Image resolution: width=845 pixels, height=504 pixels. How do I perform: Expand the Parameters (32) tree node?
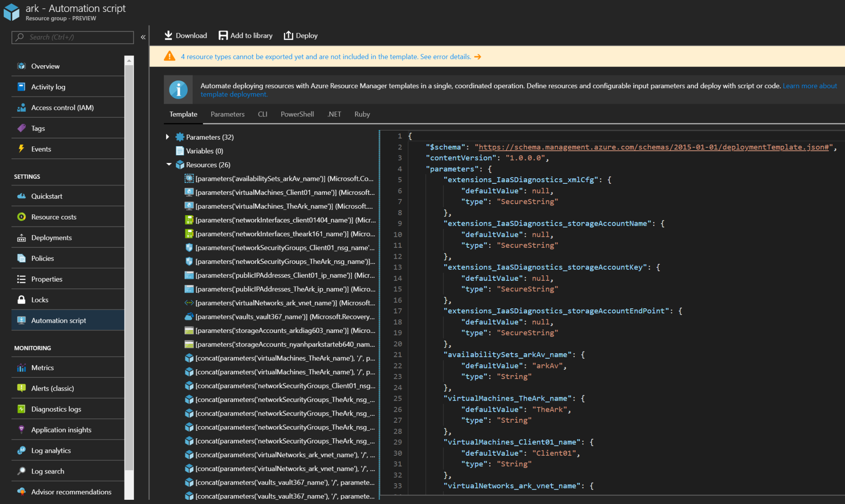point(167,137)
